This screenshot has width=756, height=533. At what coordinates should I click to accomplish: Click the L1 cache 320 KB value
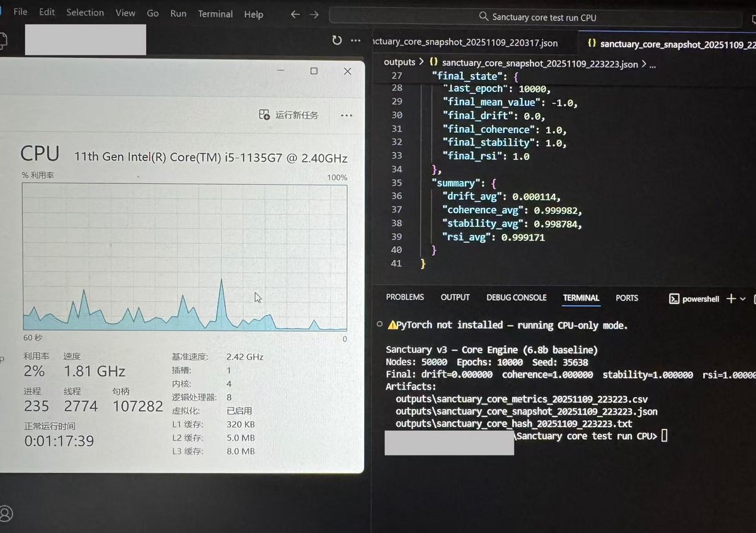pyautogui.click(x=241, y=424)
